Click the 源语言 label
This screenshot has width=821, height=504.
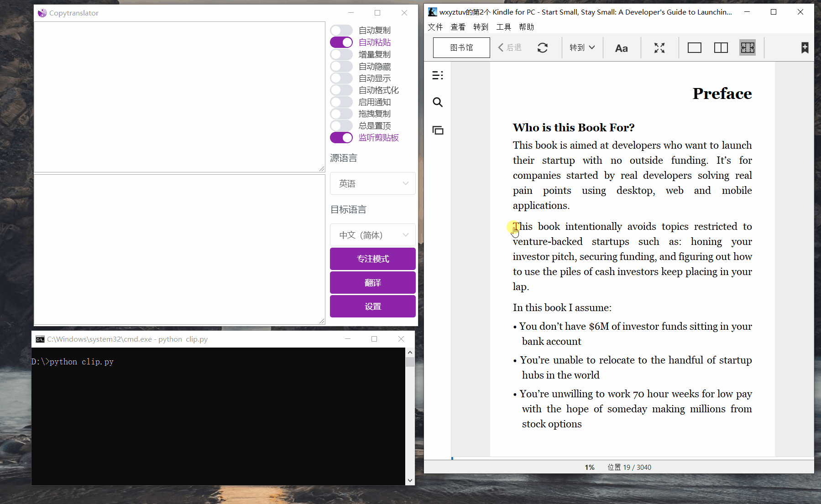coord(344,158)
